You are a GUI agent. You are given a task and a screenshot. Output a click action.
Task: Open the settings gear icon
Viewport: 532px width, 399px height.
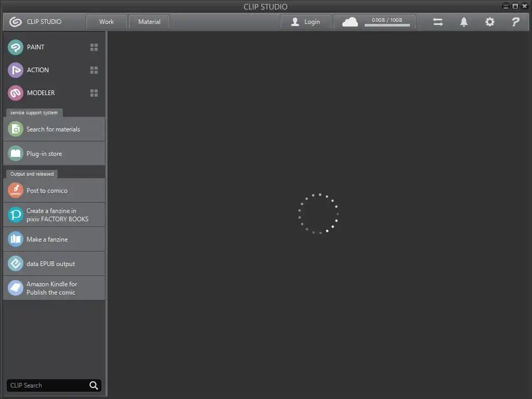pyautogui.click(x=489, y=22)
